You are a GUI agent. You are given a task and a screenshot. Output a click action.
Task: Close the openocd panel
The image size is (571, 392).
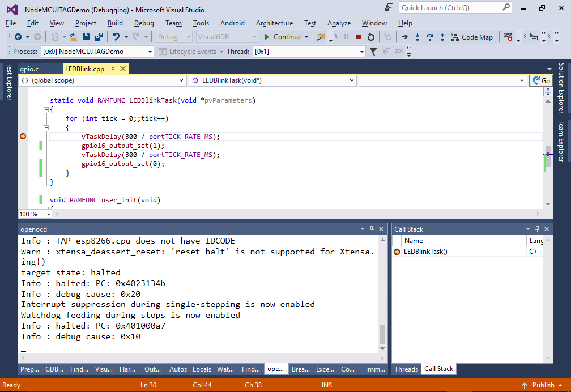coord(381,229)
